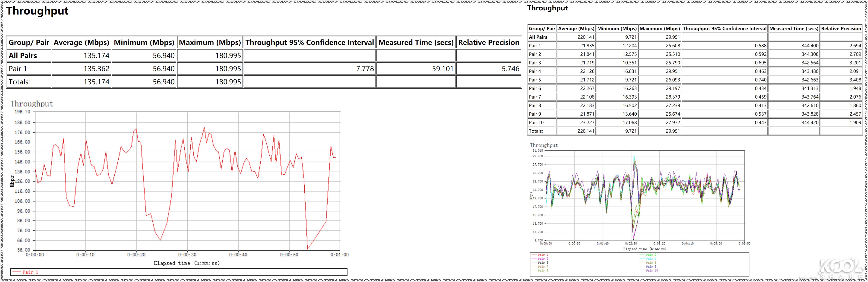868x282 pixels.
Task: Select the All Pairs row in right table
Action: pos(538,37)
